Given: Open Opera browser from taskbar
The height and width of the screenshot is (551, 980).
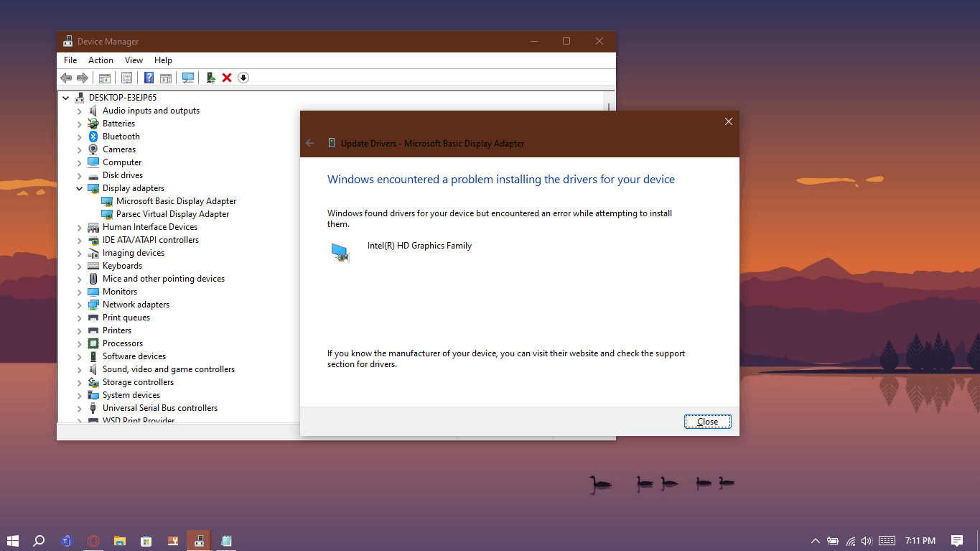Looking at the screenshot, I should click(x=93, y=540).
